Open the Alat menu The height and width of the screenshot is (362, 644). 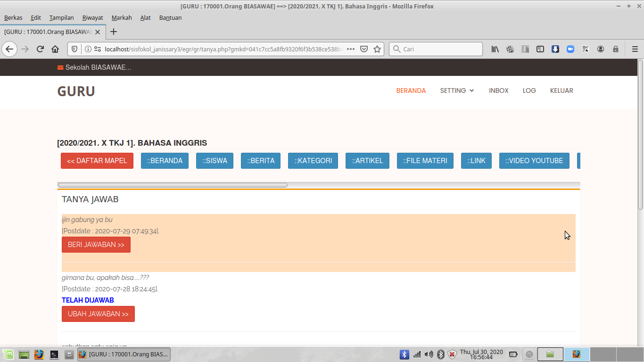(x=145, y=17)
